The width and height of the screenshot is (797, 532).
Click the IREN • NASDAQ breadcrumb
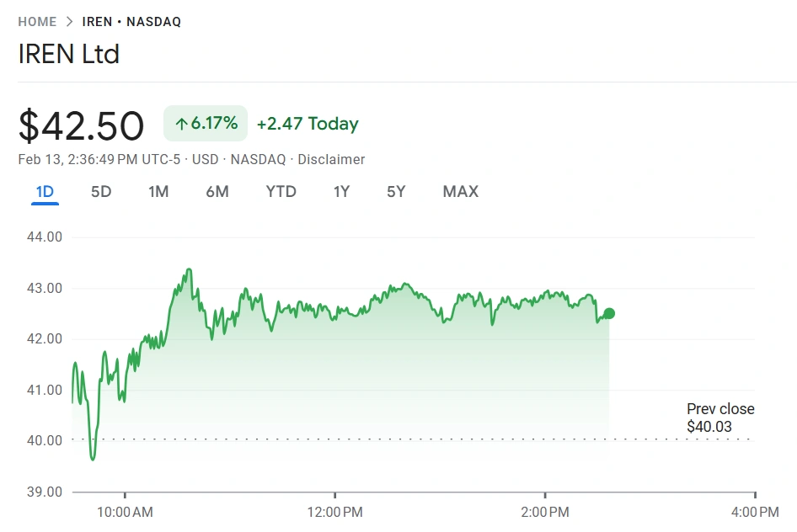(x=131, y=22)
